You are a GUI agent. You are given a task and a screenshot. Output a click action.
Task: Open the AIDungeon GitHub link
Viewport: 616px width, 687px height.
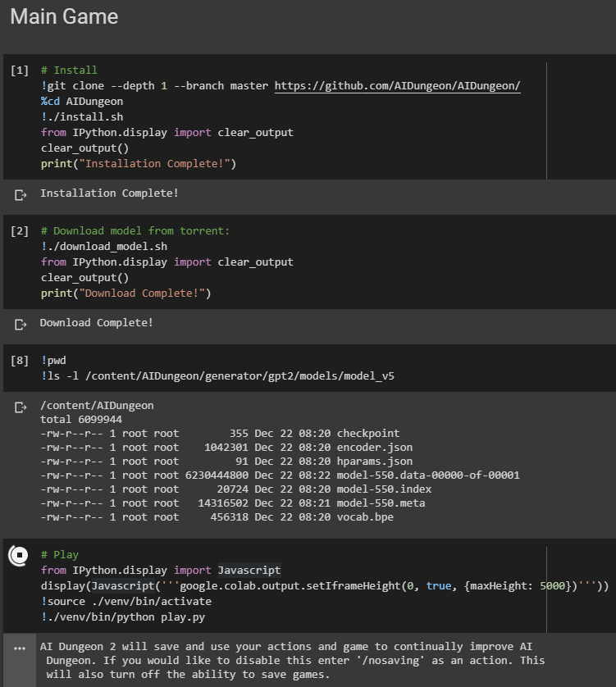(x=397, y=86)
